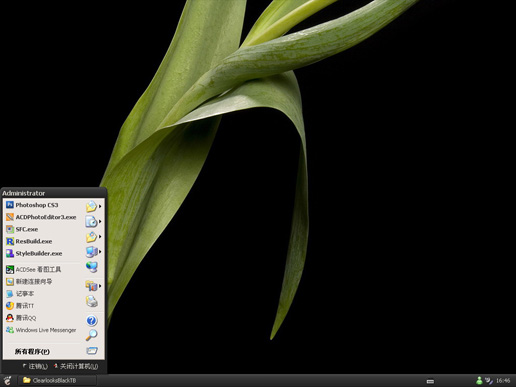The width and height of the screenshot is (516, 387).
Task: Expand the Control Panel submenu arrow
Action: 100,286
